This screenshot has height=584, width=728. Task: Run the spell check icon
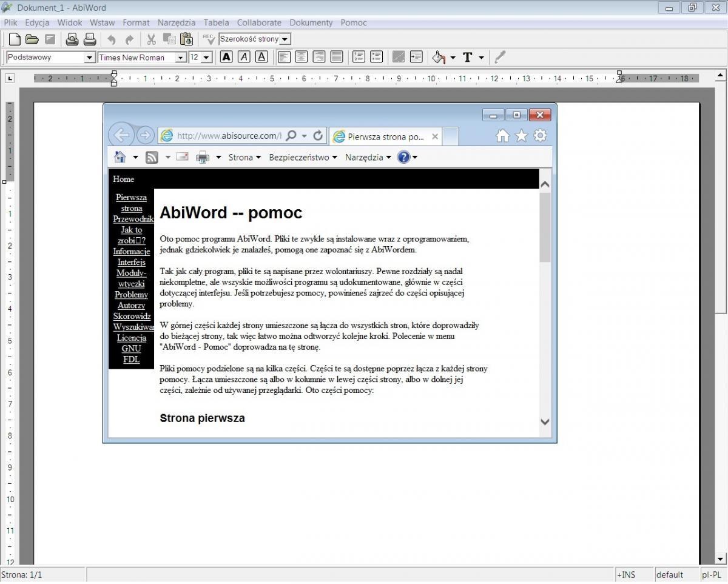[209, 39]
